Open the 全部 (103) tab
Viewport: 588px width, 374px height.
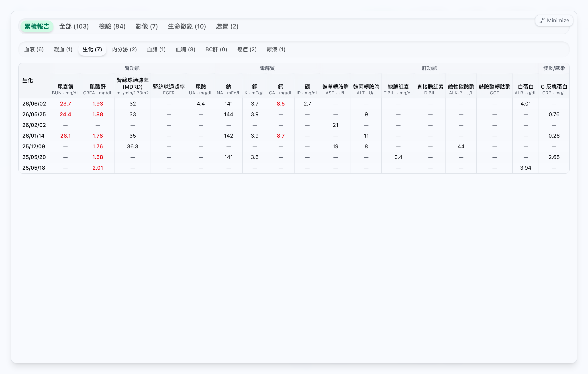(x=74, y=26)
